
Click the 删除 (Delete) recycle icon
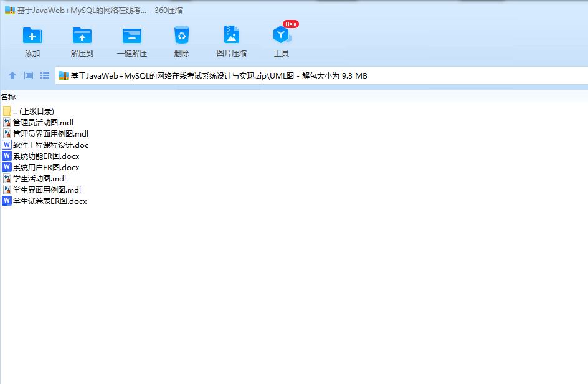coord(182,35)
